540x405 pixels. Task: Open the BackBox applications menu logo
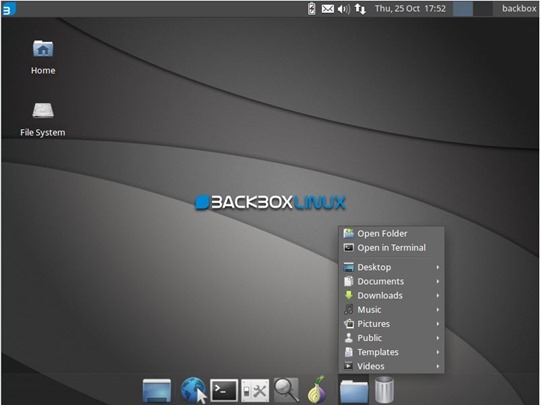[9, 9]
